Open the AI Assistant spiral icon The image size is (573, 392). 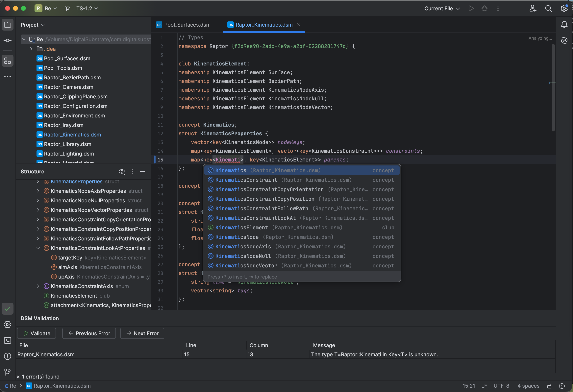564,40
